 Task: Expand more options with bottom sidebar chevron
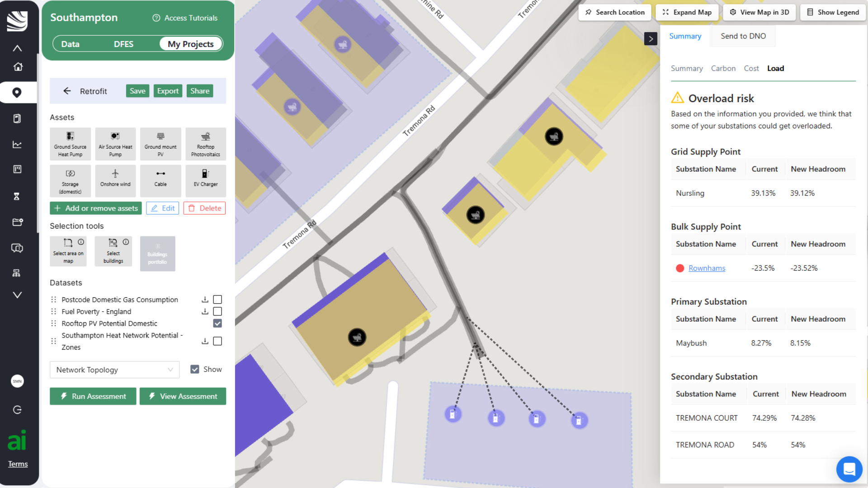tap(17, 295)
